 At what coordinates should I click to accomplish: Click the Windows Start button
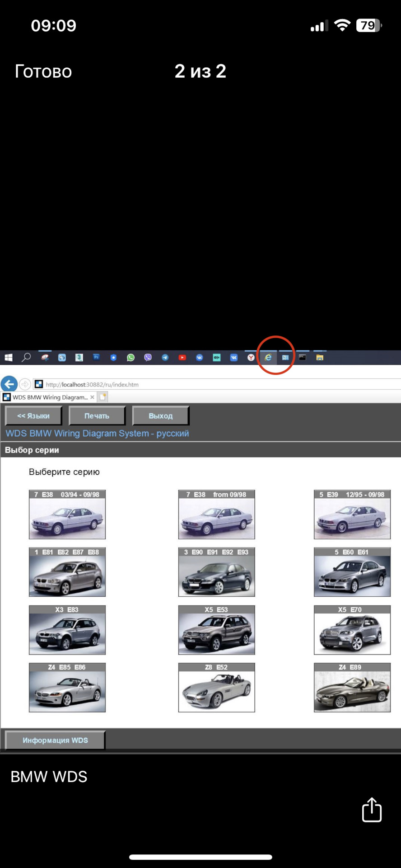[9, 358]
